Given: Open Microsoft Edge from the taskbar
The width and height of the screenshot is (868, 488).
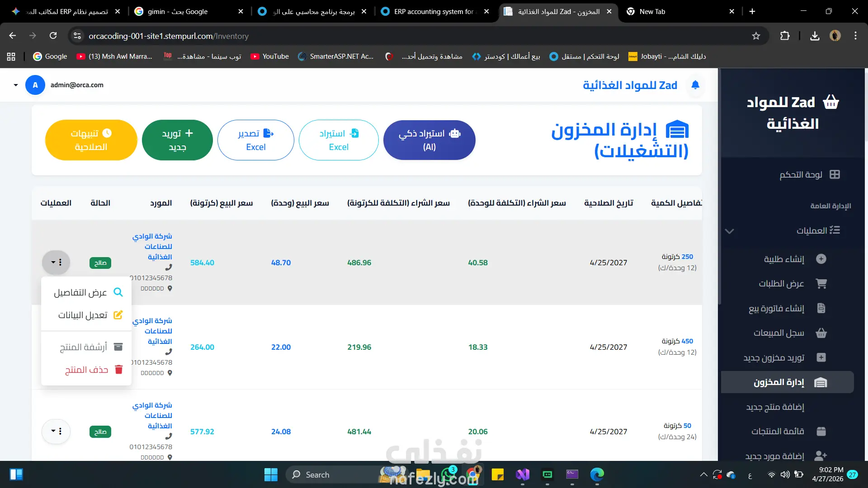Looking at the screenshot, I should 597,475.
